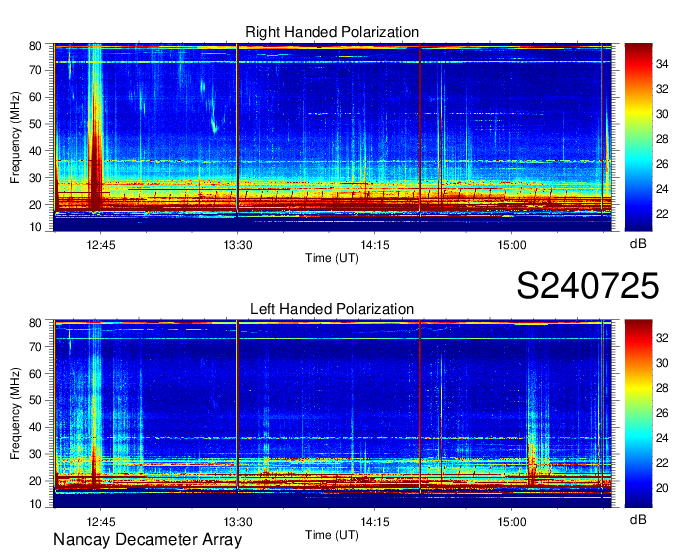Click the 24 dB value on Right Handed color scale

(662, 189)
